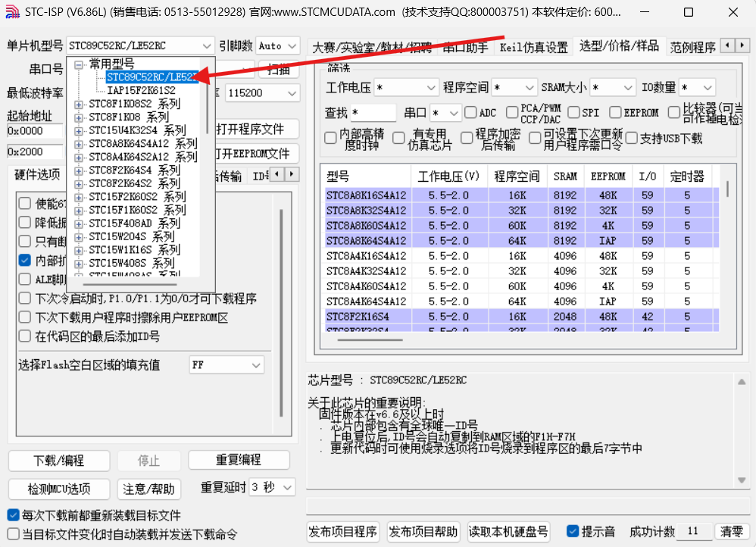
Task: Switch to the 硬件选项 tab
Action: (37, 174)
